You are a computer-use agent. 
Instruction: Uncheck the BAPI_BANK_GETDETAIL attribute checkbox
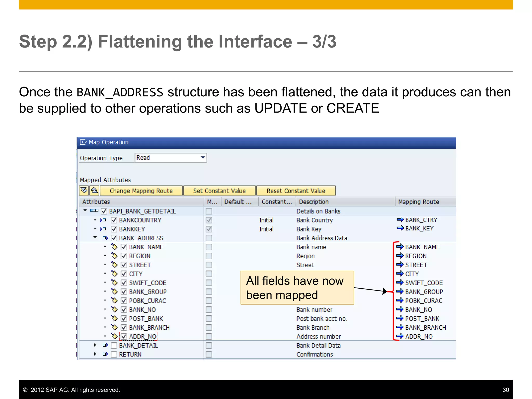(104, 211)
